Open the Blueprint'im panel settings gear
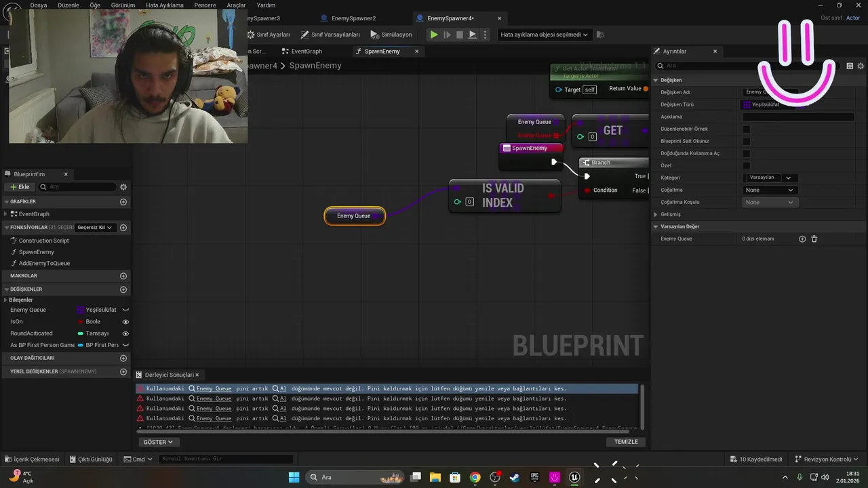 click(x=123, y=187)
